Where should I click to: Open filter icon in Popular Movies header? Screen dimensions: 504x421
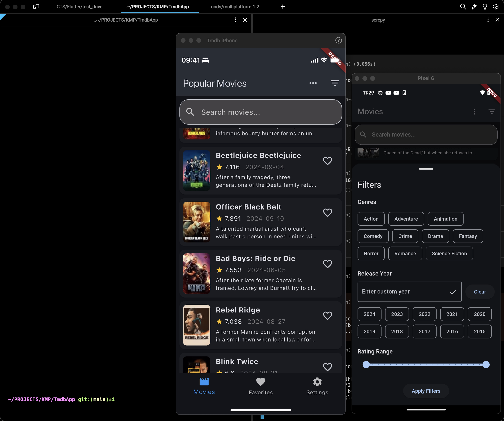click(335, 83)
